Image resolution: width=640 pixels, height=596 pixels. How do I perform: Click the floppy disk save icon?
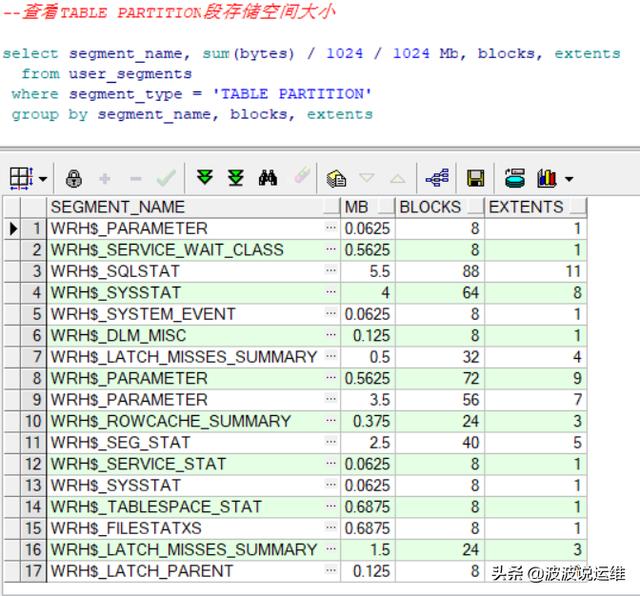point(476,178)
